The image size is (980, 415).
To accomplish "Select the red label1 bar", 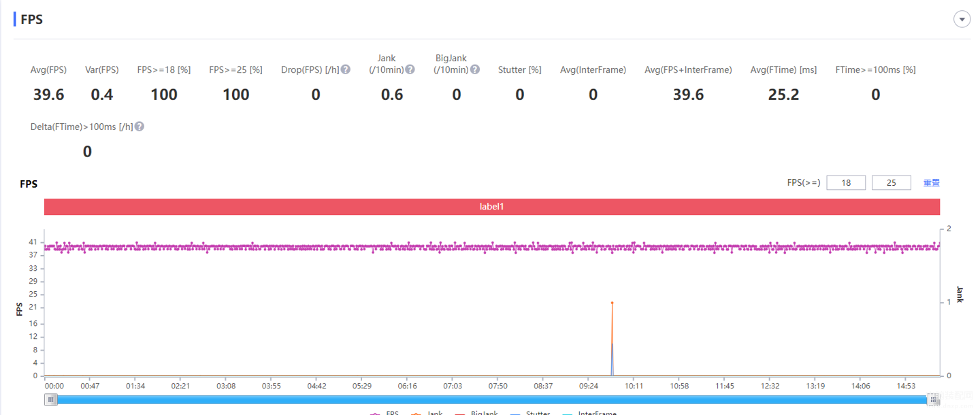I will pyautogui.click(x=492, y=206).
